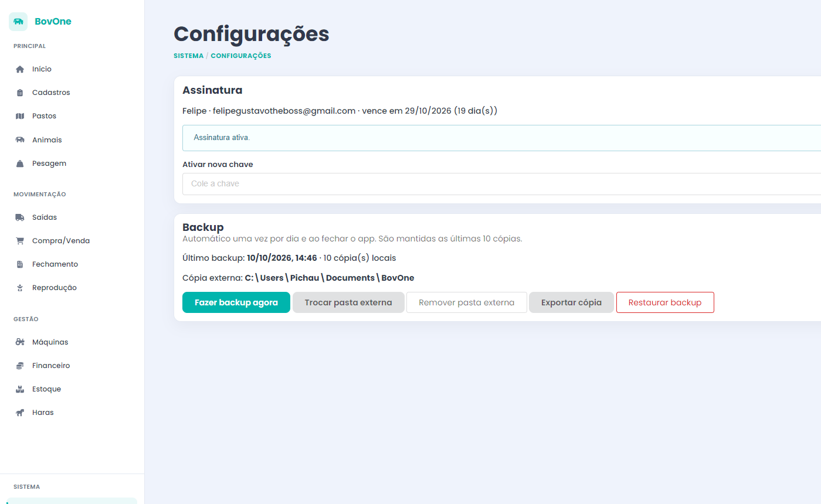Open Máquinas via the tractor icon
821x504 pixels.
click(20, 342)
